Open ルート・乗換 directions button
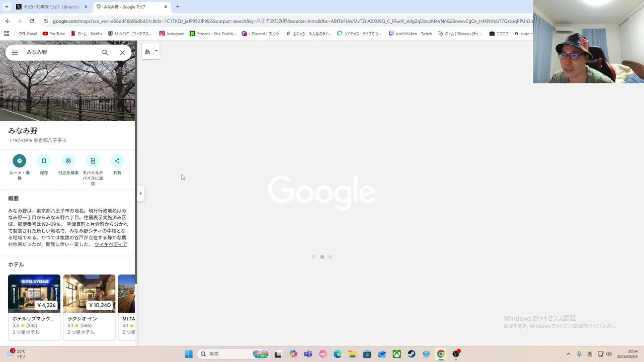 pos(20,161)
